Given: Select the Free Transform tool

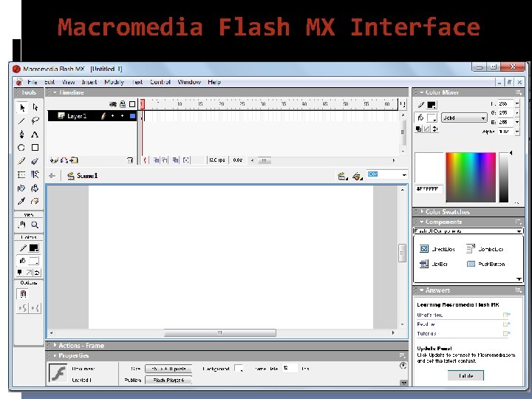Looking at the screenshot, I should click(21, 174).
